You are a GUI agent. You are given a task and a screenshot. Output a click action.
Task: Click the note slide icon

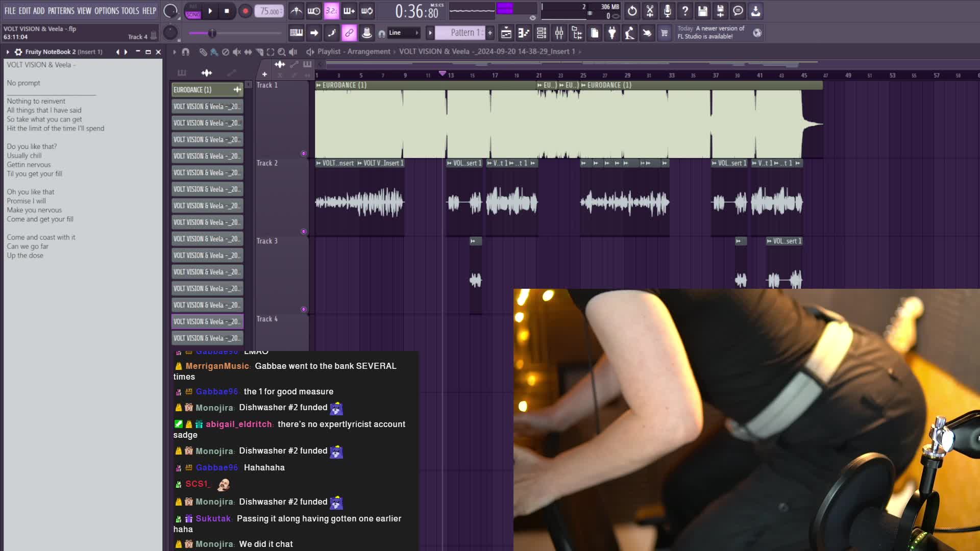(x=331, y=33)
